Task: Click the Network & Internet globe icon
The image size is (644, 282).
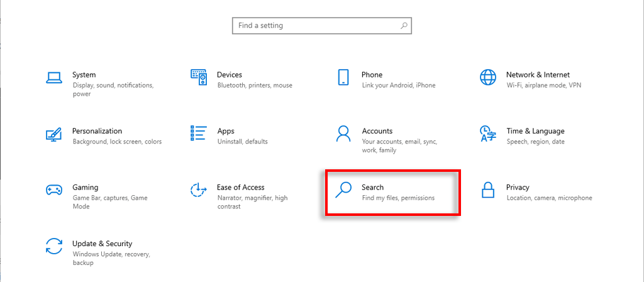Action: (x=488, y=77)
